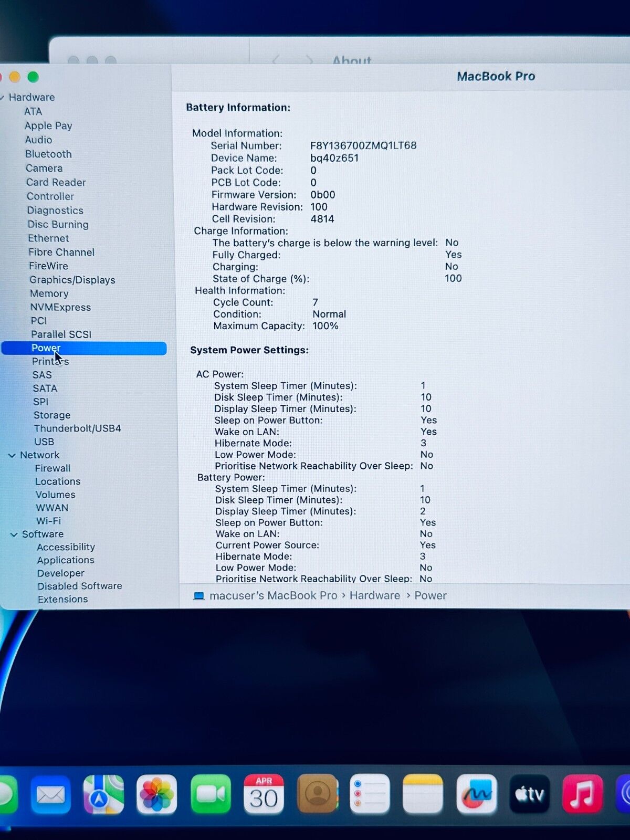Select Wi-Fi in the sidebar

coord(48,521)
